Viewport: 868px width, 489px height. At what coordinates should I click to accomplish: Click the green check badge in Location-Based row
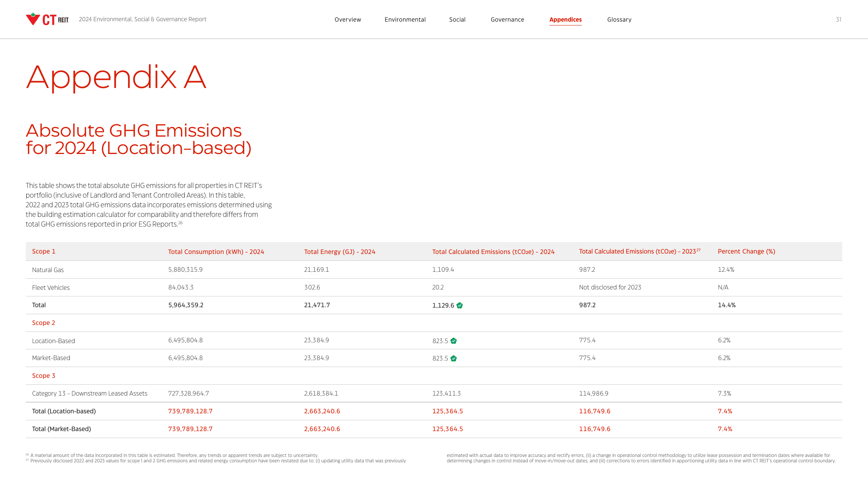click(454, 341)
